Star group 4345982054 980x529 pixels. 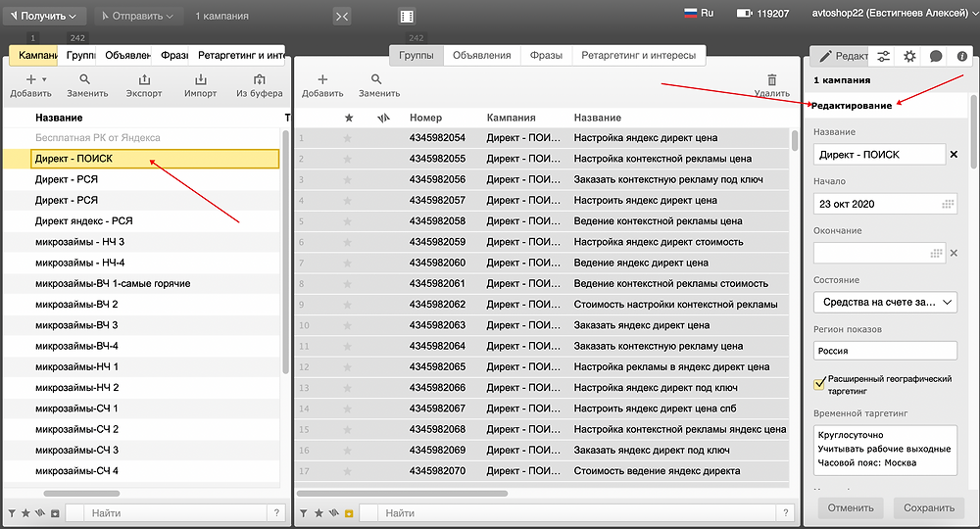coord(348,138)
